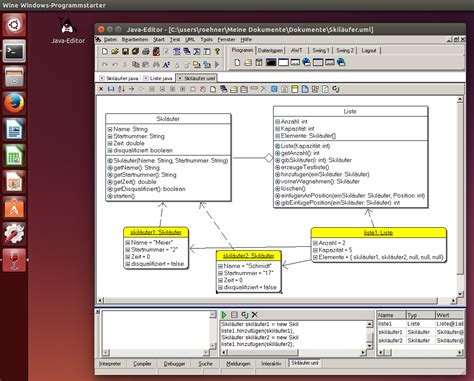The image size is (474, 381).
Task: Click the green Execute arrow in interactive panel
Action: point(224,315)
